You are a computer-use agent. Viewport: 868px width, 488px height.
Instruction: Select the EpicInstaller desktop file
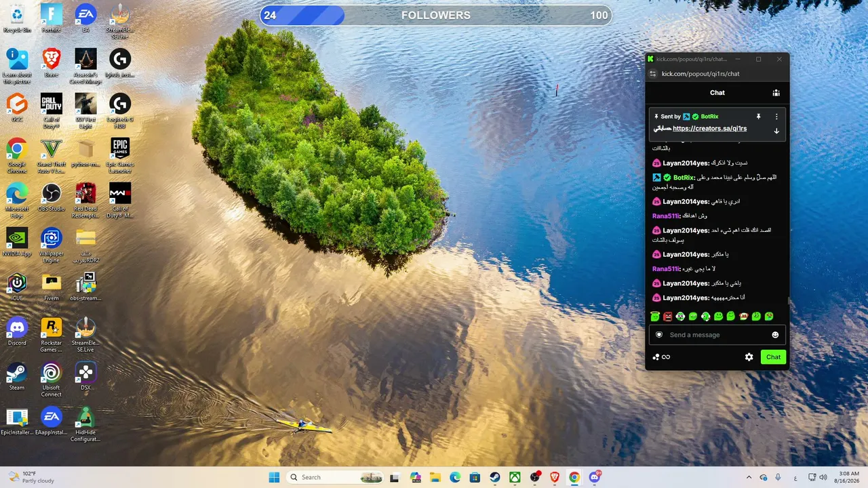tap(17, 421)
